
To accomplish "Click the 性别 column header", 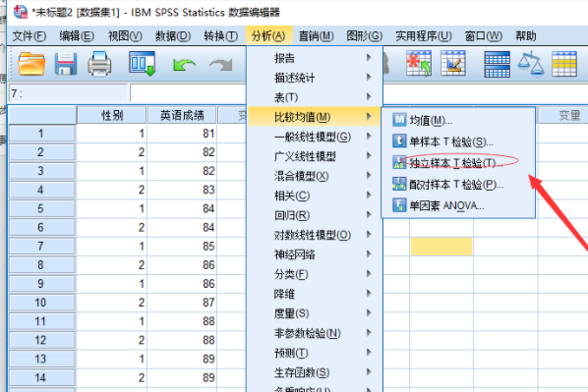I will click(112, 115).
